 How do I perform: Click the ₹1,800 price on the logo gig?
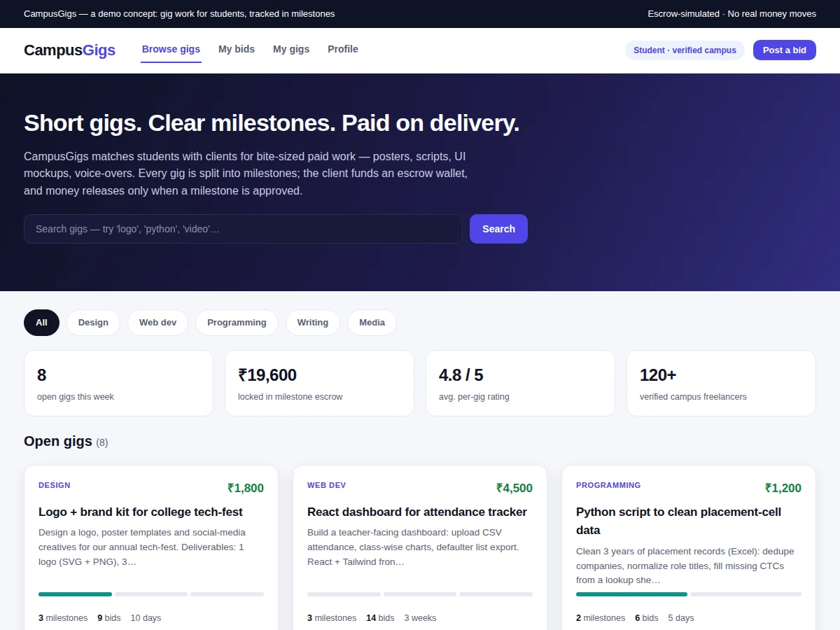click(x=246, y=488)
